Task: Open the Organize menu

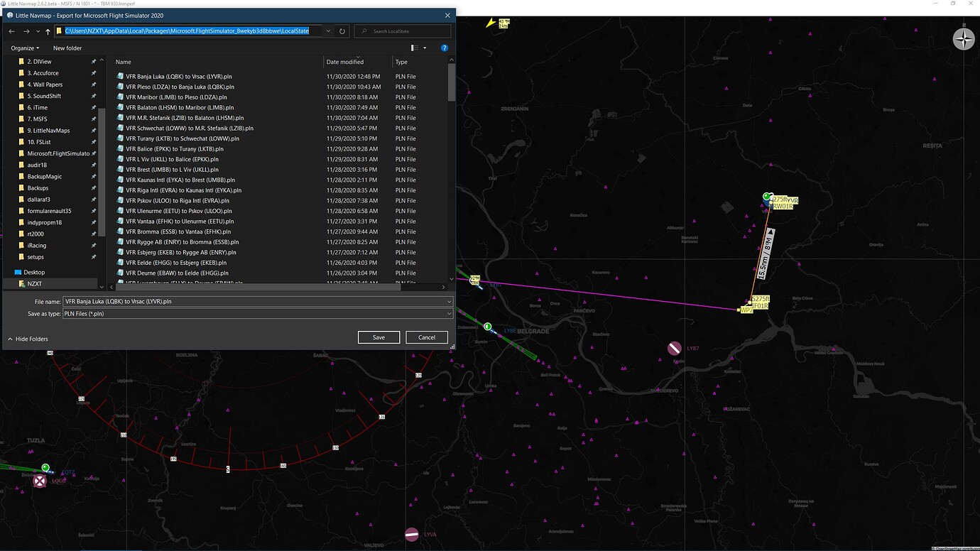Action: pyautogui.click(x=23, y=48)
